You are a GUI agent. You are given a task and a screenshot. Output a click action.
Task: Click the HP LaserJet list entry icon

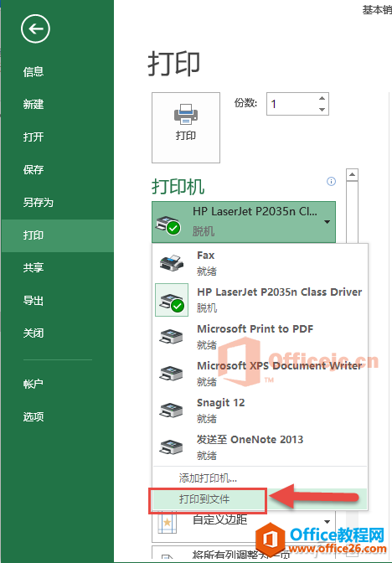pyautogui.click(x=172, y=300)
